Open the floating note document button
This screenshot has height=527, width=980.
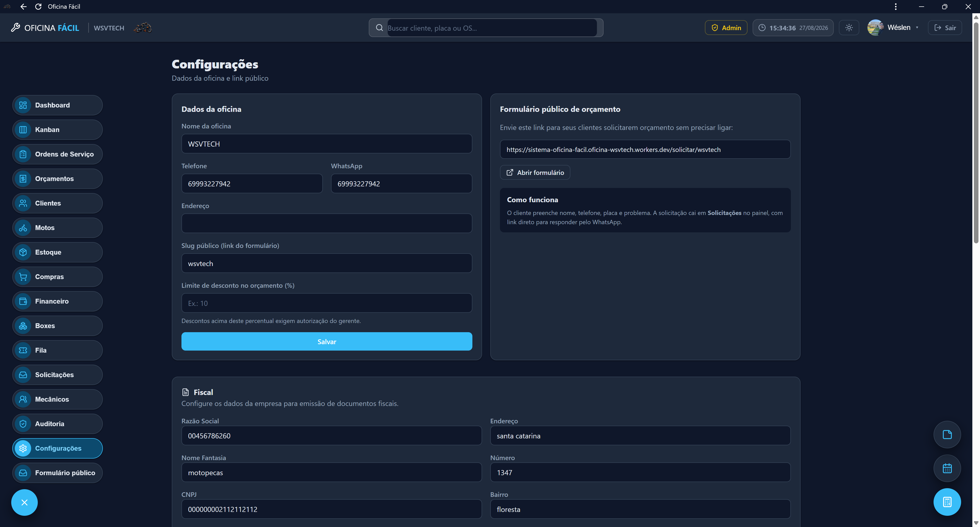tap(947, 435)
